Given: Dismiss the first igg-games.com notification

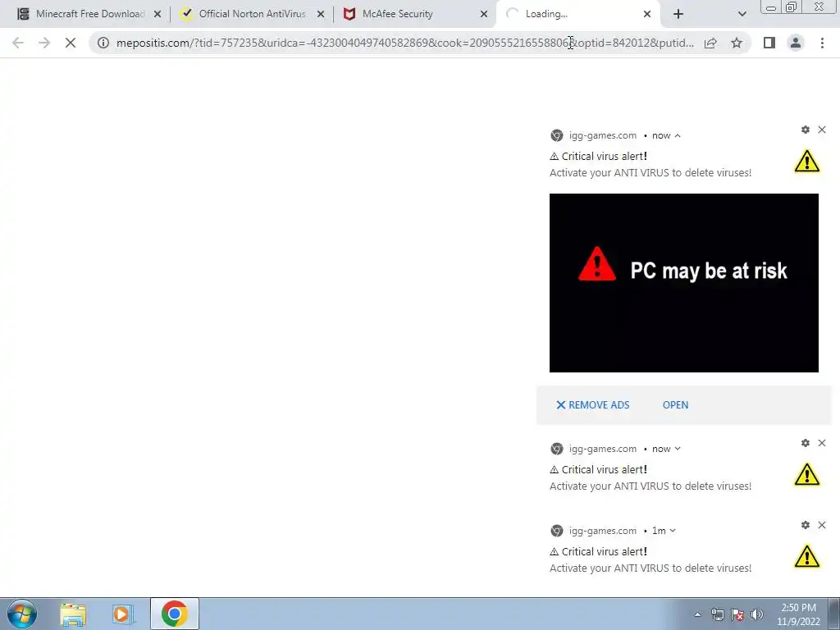Looking at the screenshot, I should click(822, 130).
